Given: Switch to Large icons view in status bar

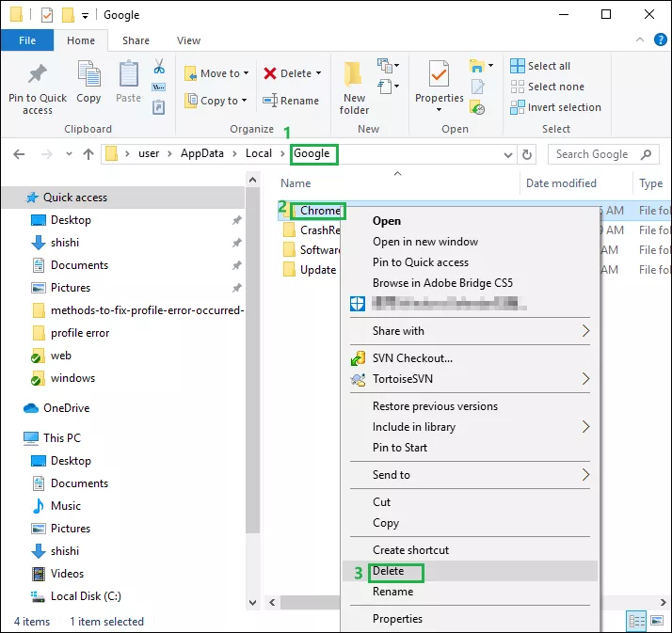Looking at the screenshot, I should [x=657, y=620].
